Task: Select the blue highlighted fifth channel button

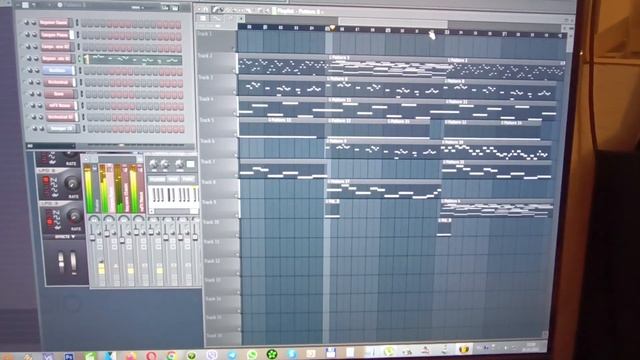Action: (x=59, y=70)
